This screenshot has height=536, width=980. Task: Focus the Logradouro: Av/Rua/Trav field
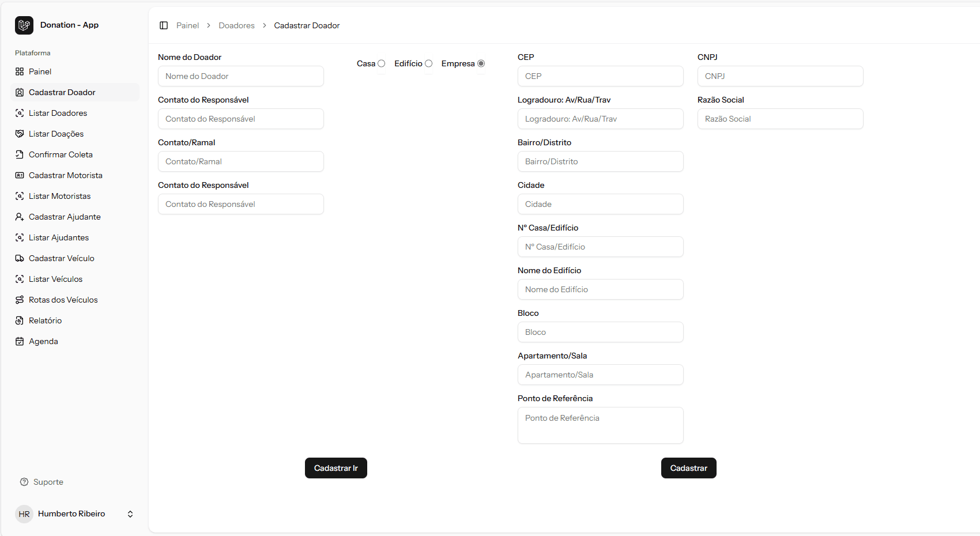[601, 119]
